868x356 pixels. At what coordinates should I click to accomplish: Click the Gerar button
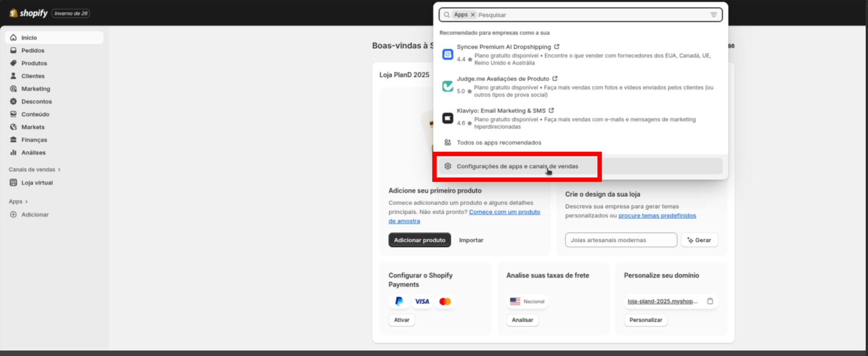point(699,240)
